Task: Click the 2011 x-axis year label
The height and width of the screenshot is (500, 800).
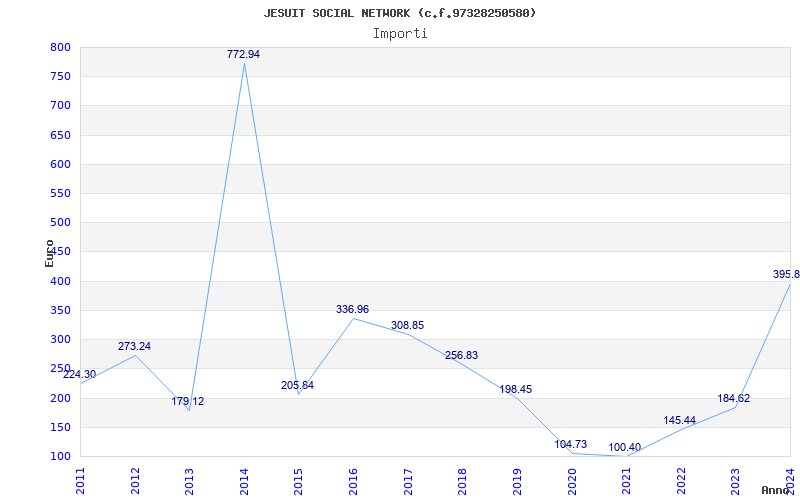Action: [80, 481]
